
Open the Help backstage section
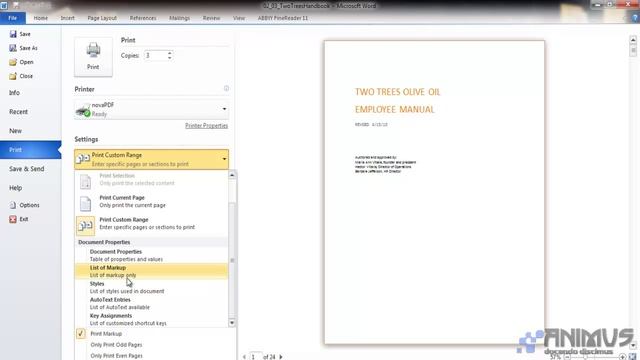click(x=16, y=188)
